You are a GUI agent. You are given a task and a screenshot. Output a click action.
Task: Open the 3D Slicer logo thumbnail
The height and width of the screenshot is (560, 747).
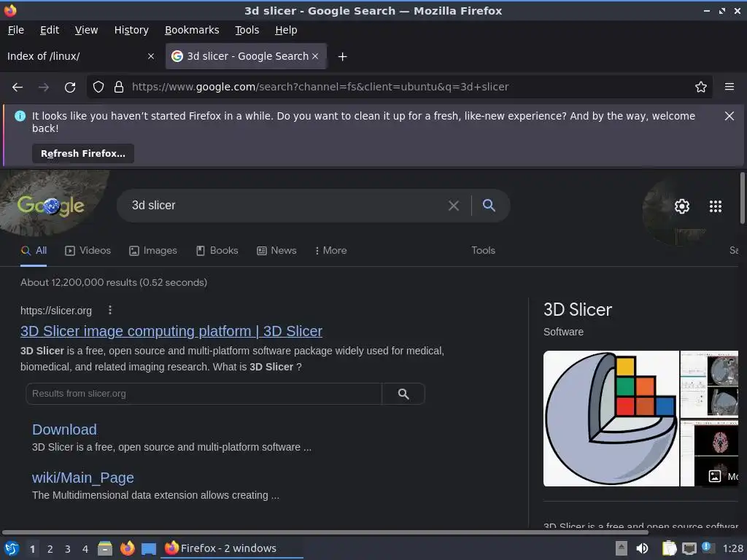pyautogui.click(x=611, y=419)
